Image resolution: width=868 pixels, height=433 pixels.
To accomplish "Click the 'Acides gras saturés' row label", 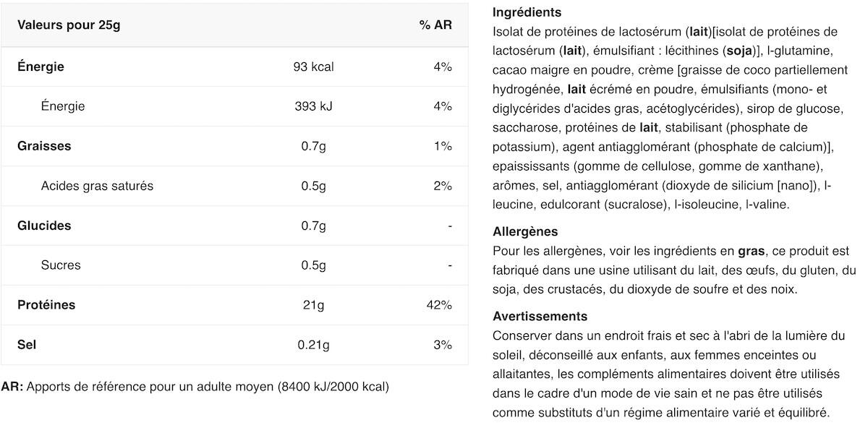I will click(97, 186).
